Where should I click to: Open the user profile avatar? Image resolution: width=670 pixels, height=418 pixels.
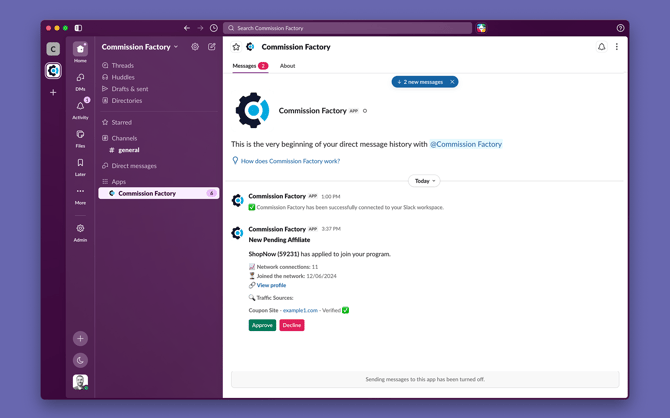[x=80, y=382]
